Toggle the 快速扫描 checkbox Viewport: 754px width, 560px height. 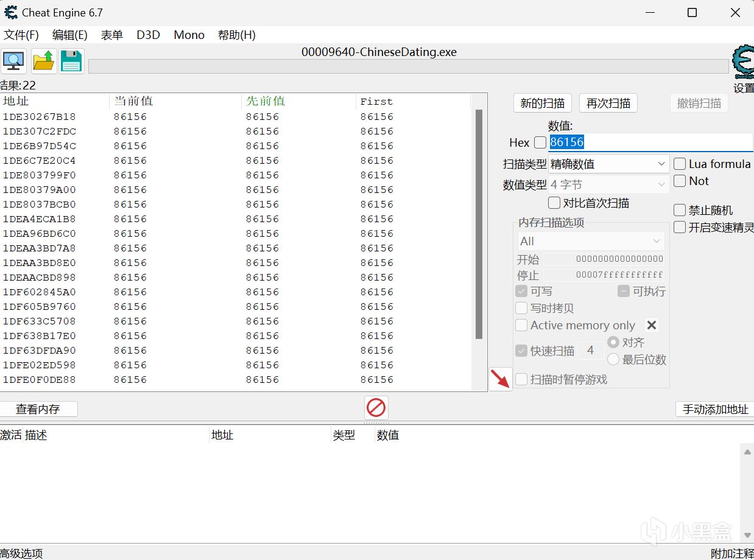click(521, 351)
